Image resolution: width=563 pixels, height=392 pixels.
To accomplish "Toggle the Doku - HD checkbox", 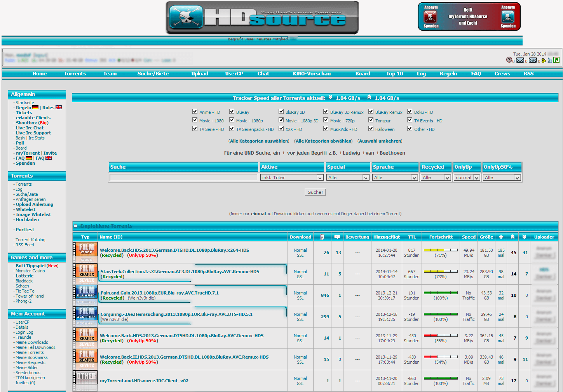I will coord(410,112).
